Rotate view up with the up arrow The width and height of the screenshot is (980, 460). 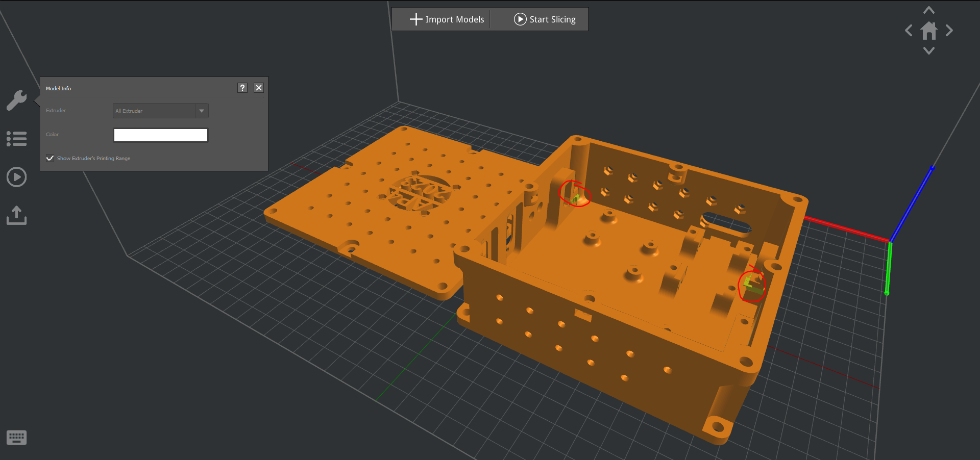[929, 10]
